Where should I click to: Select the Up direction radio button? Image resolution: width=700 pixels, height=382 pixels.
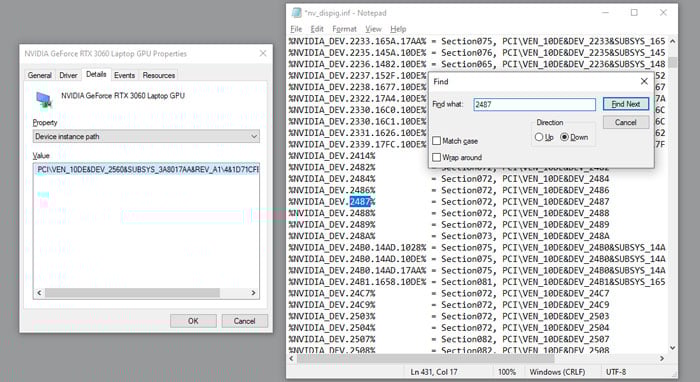coord(539,137)
